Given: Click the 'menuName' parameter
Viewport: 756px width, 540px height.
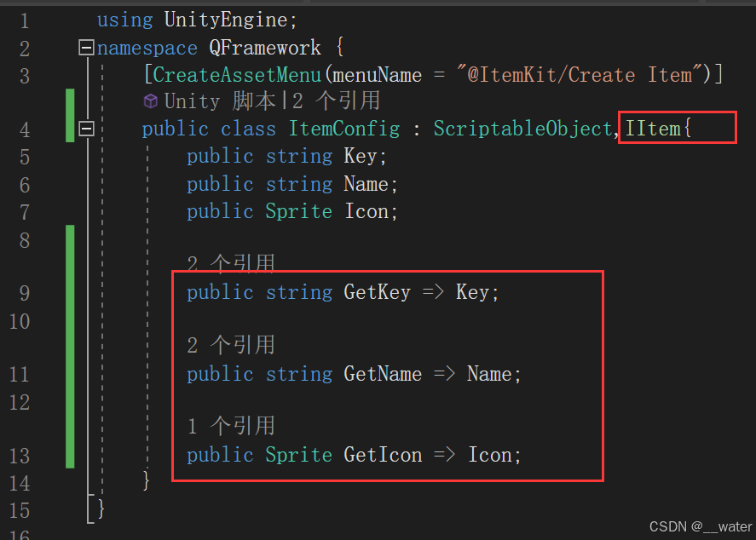Looking at the screenshot, I should click(x=377, y=75).
